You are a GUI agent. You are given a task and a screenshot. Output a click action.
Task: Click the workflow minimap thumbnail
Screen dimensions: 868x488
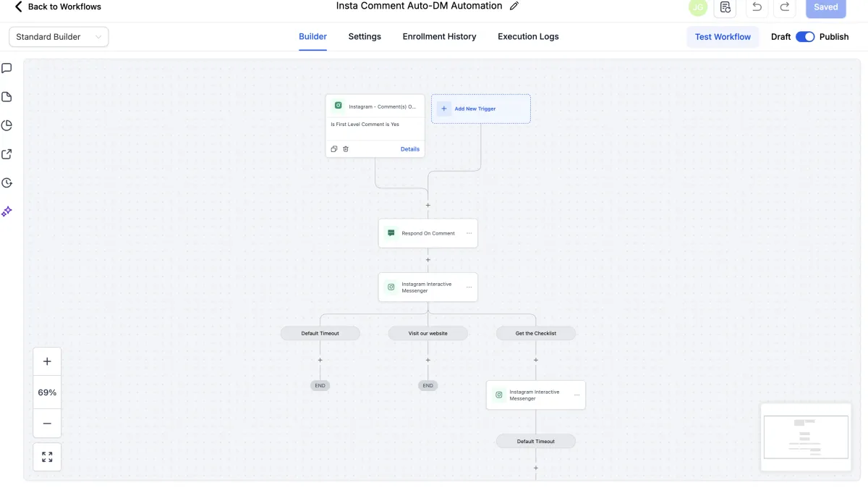805,437
